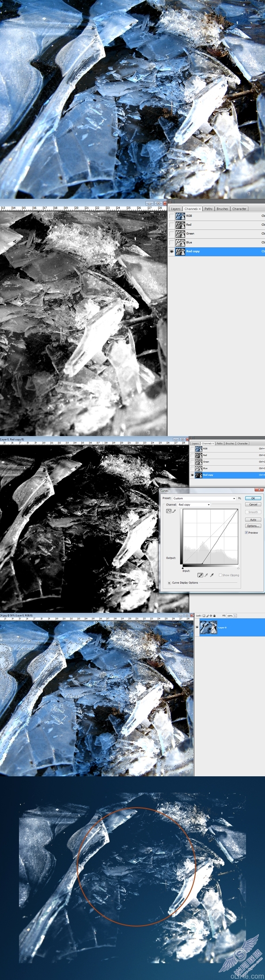This screenshot has height=980, width=265.
Task: Open the Fill percentage dropdown arrow
Action: point(235,615)
